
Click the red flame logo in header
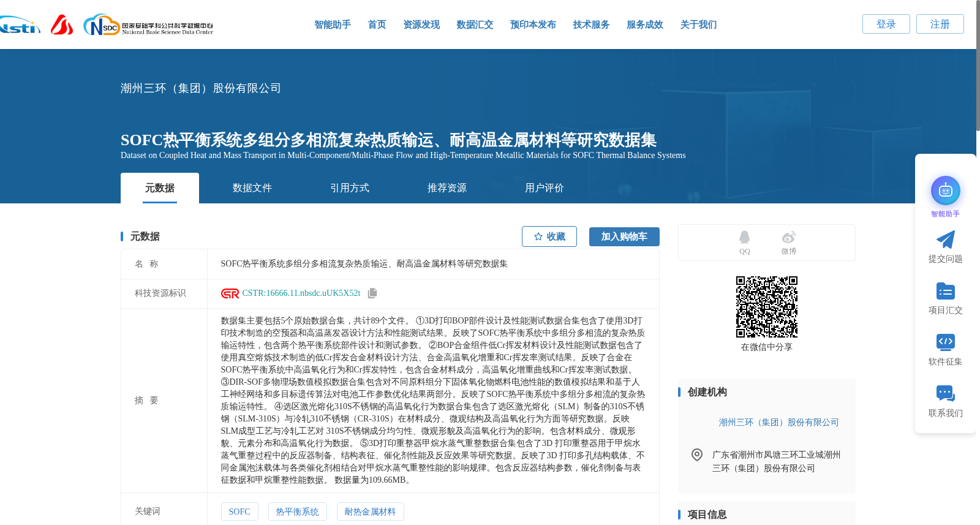[x=61, y=25]
